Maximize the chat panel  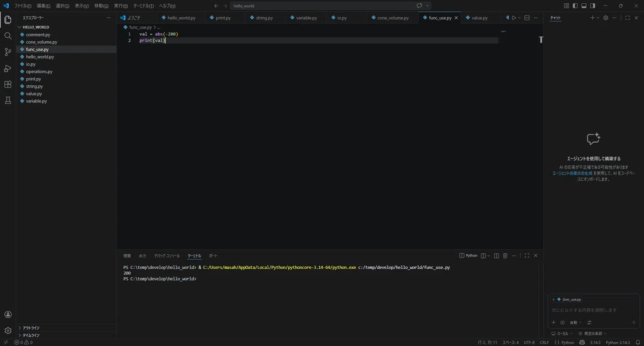tap(627, 18)
